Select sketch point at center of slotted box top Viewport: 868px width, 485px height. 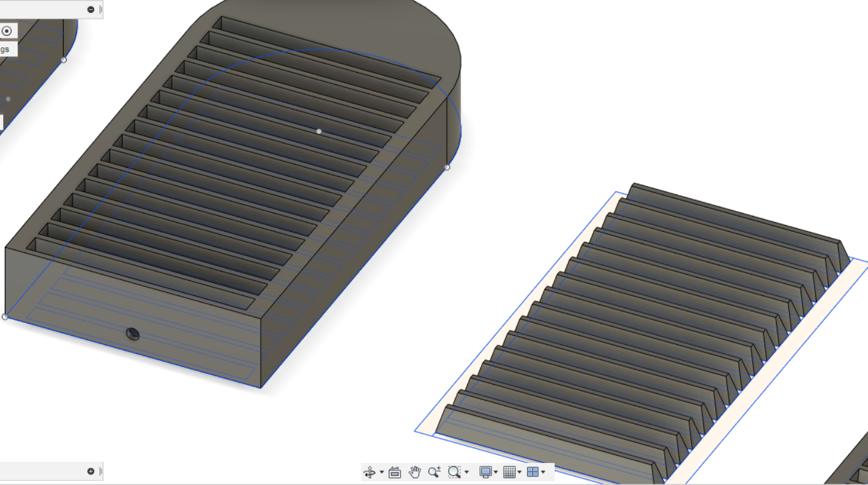[x=318, y=131]
